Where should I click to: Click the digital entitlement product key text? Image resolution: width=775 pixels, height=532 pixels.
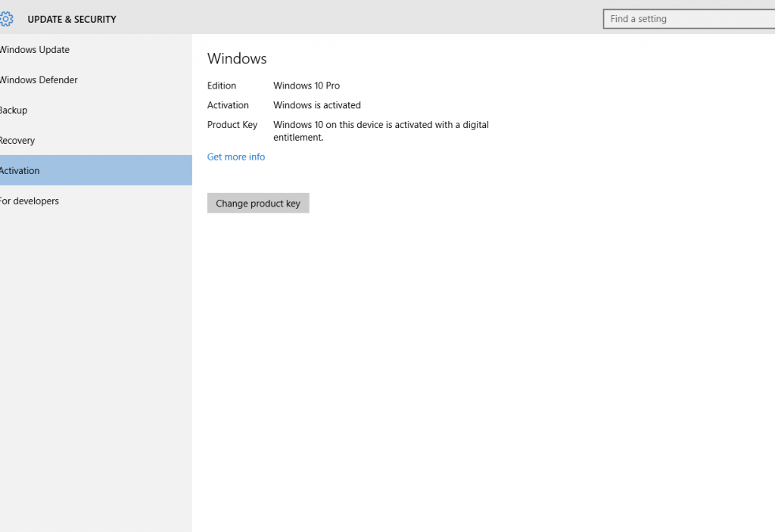pyautogui.click(x=381, y=131)
